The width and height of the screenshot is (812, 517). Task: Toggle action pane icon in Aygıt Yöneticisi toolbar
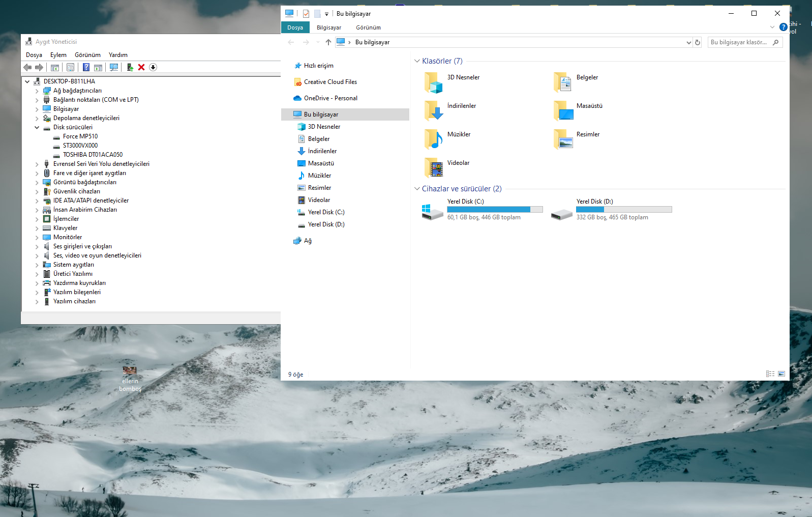[98, 67]
